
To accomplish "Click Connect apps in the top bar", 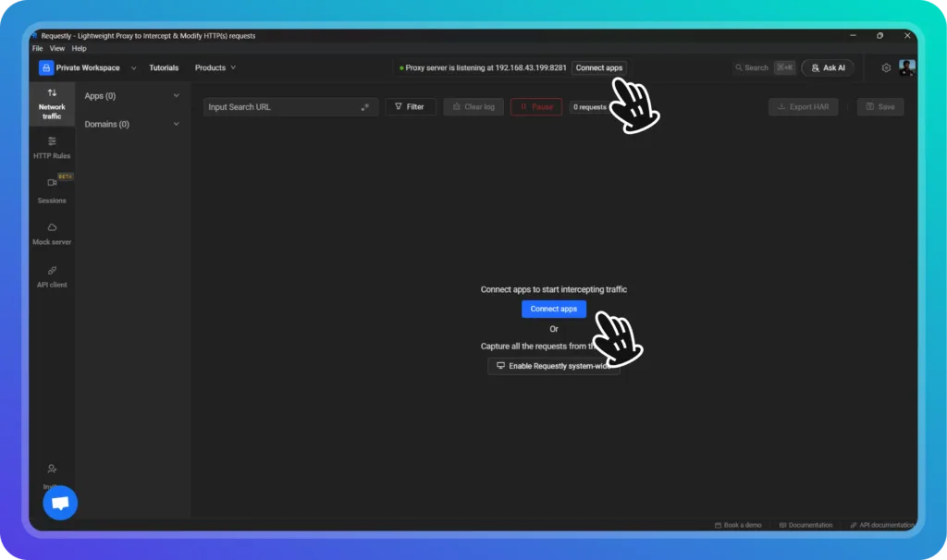I will coord(598,67).
